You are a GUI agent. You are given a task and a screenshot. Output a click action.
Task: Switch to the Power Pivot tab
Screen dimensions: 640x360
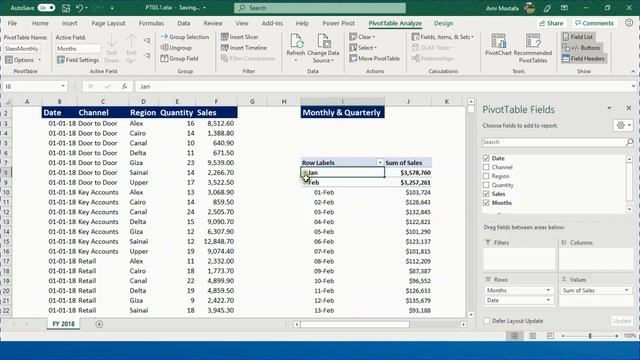[x=338, y=23]
